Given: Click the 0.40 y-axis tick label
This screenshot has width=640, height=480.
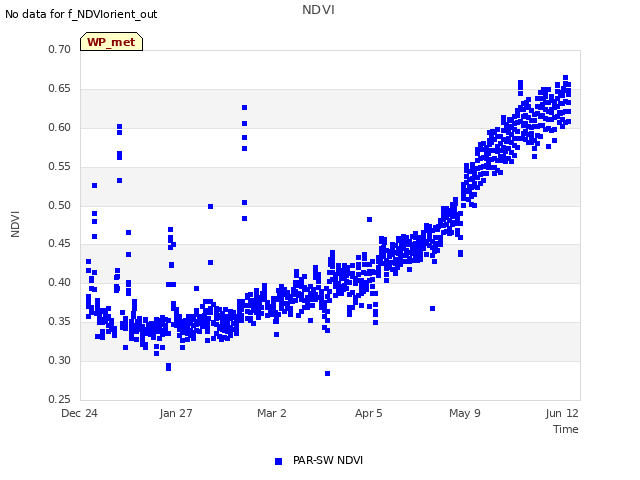Looking at the screenshot, I should tap(60, 282).
